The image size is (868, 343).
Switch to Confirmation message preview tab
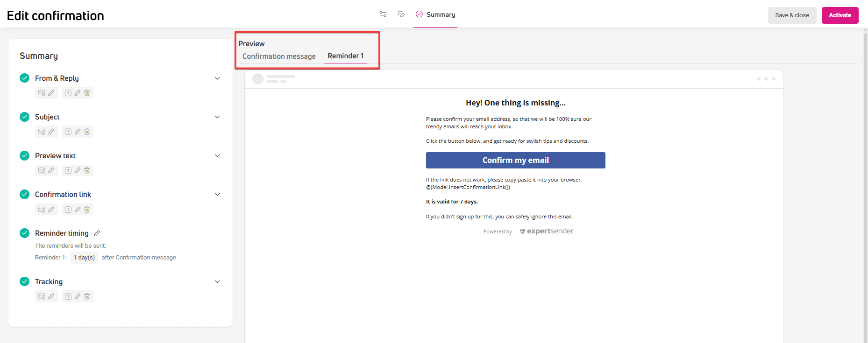pos(279,56)
